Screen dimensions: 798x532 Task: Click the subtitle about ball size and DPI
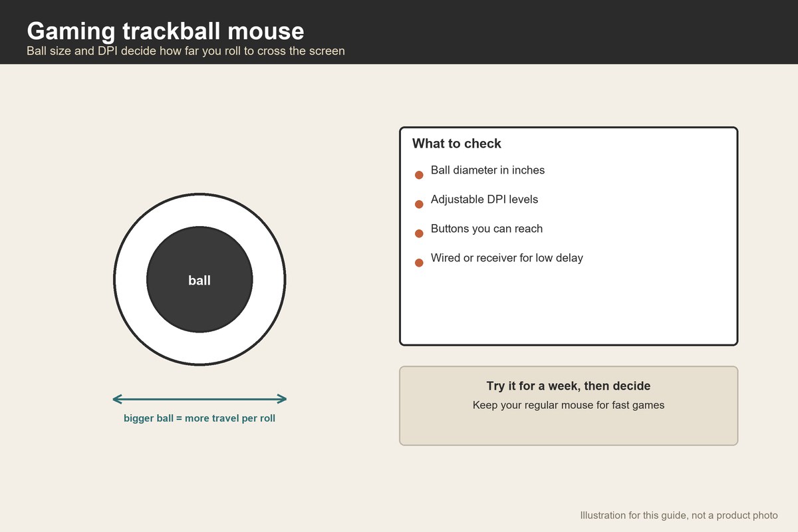click(x=186, y=51)
